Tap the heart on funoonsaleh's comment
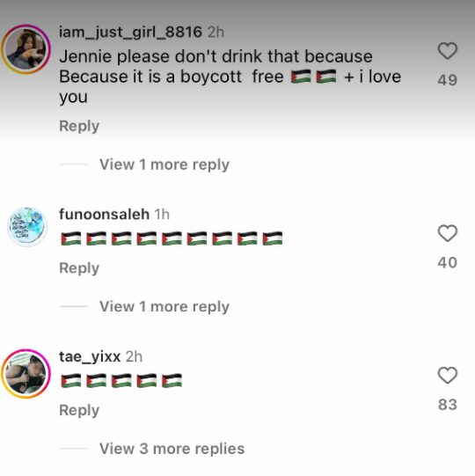The image size is (475, 476). pyautogui.click(x=448, y=233)
